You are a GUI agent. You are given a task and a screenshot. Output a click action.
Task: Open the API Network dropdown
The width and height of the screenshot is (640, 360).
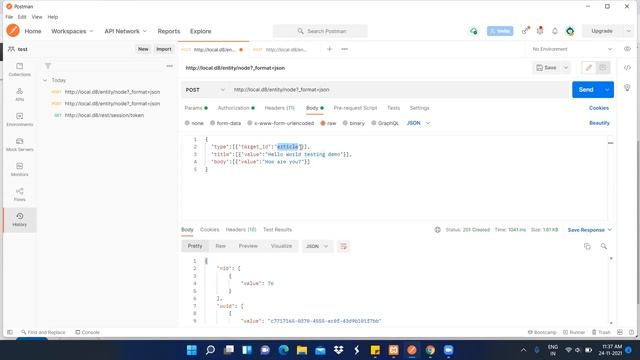125,31
